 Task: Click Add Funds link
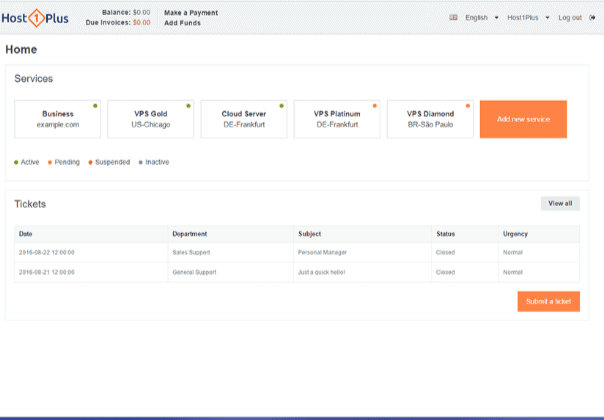pyautogui.click(x=182, y=23)
